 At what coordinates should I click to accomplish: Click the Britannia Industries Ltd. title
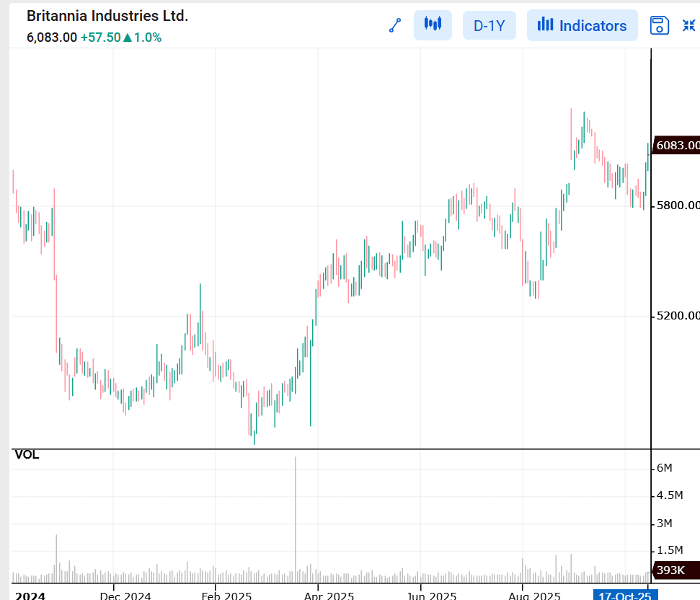click(107, 16)
